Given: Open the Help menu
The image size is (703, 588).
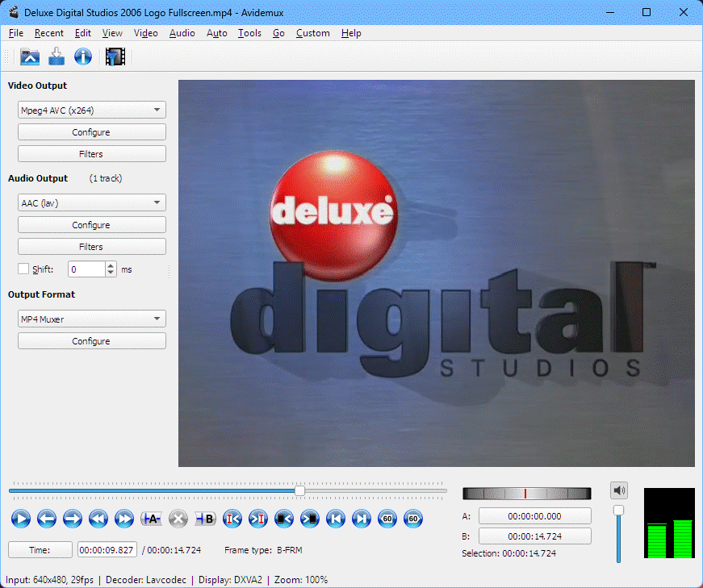Looking at the screenshot, I should (351, 33).
